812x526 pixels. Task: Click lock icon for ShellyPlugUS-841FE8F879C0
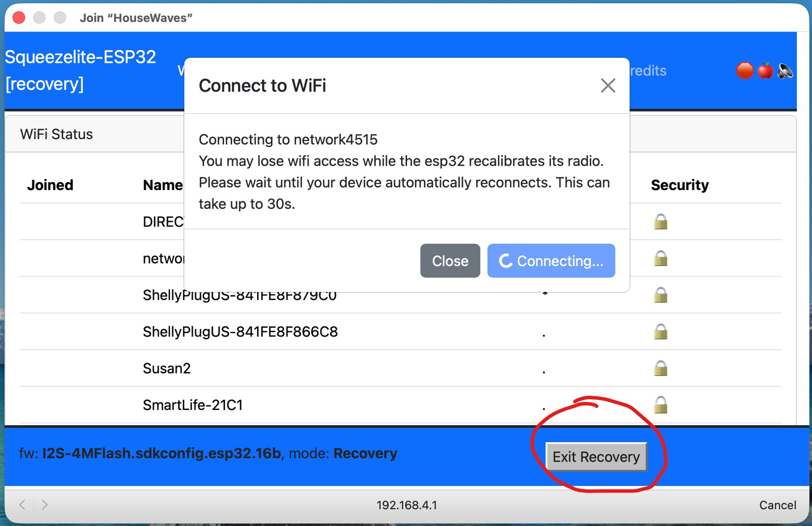click(660, 294)
